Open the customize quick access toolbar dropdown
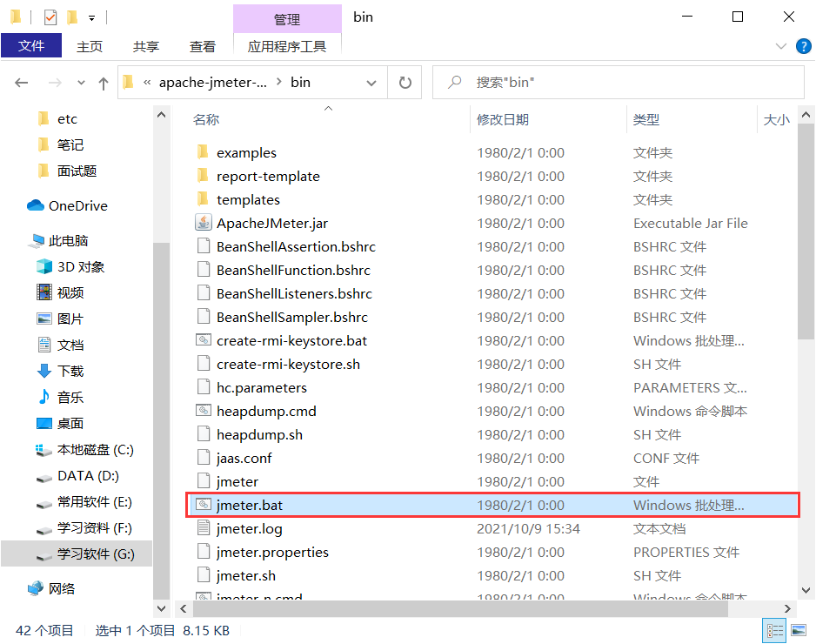 click(x=91, y=18)
